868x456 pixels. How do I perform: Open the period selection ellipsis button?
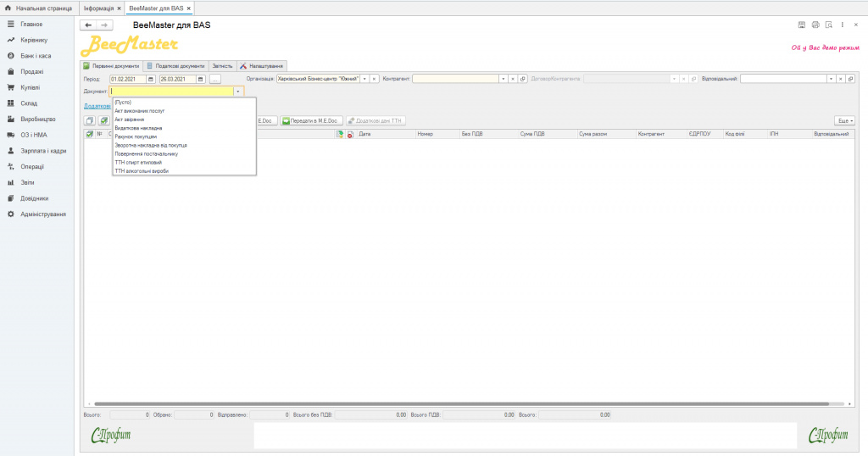coord(215,79)
